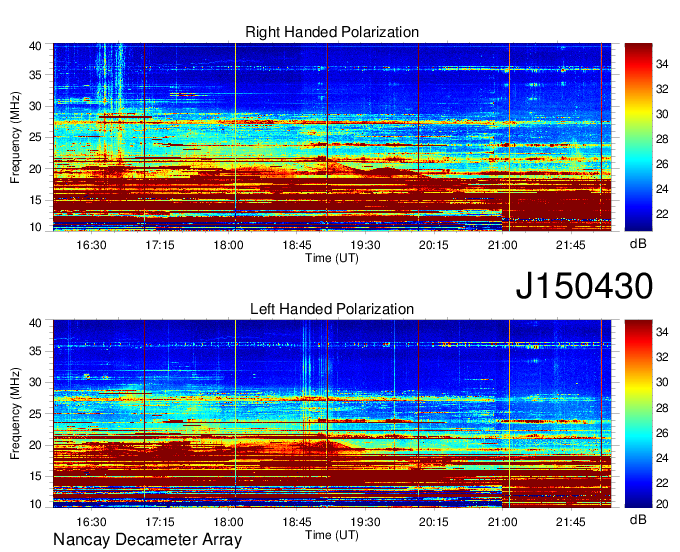The image size is (680, 552).
Task: Click the 26 value on bottom colorbar
Action: point(662,433)
